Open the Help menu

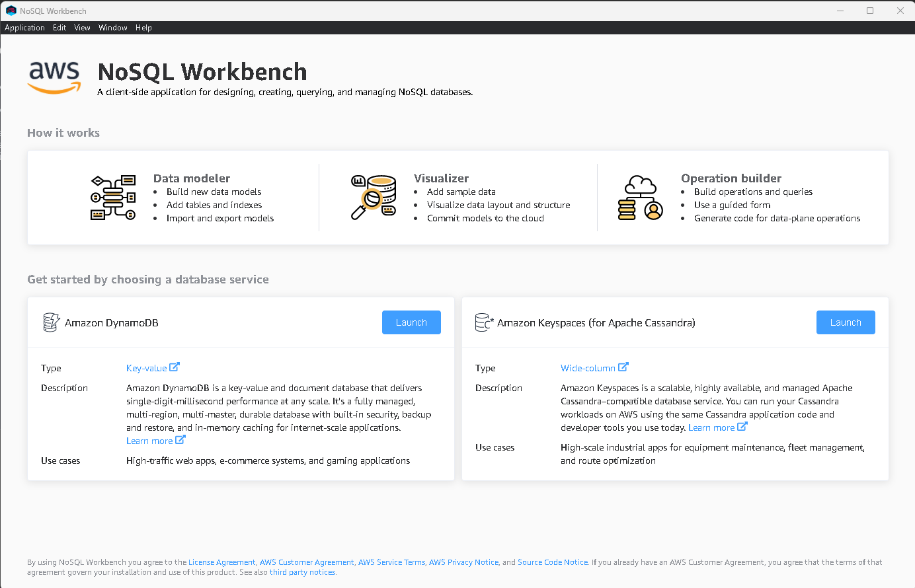point(143,28)
